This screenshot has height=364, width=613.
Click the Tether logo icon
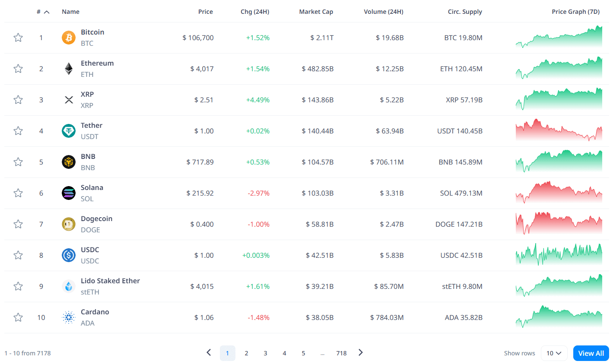click(69, 131)
